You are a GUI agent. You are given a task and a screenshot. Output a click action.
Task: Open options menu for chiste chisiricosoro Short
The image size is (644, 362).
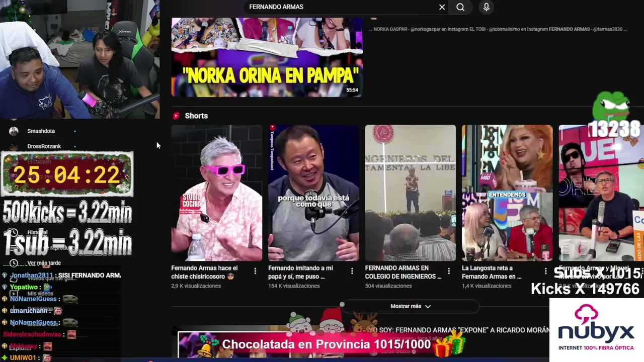255,271
